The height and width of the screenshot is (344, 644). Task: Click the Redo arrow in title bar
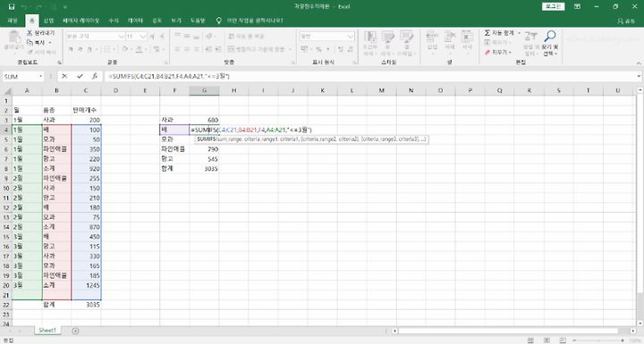click(39, 6)
